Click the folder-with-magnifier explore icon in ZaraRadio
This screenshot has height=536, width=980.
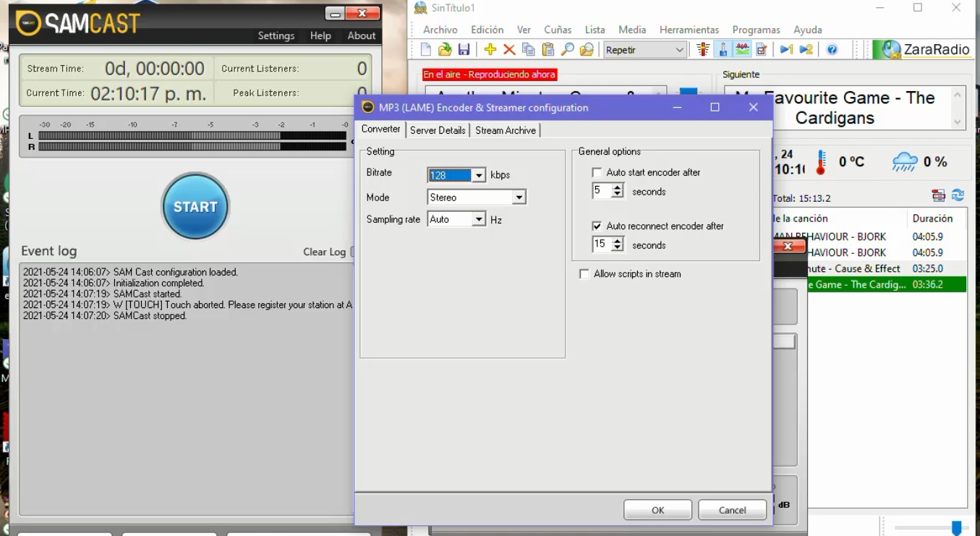587,49
